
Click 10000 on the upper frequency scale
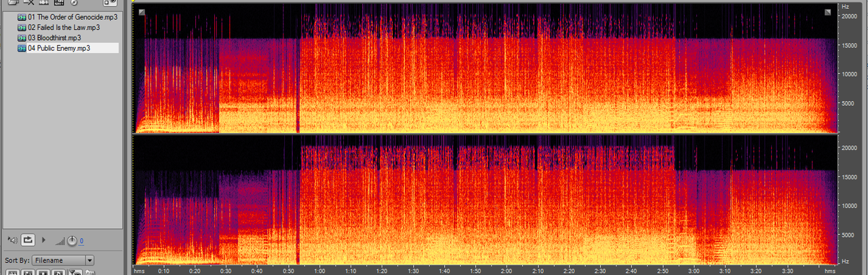coord(850,74)
